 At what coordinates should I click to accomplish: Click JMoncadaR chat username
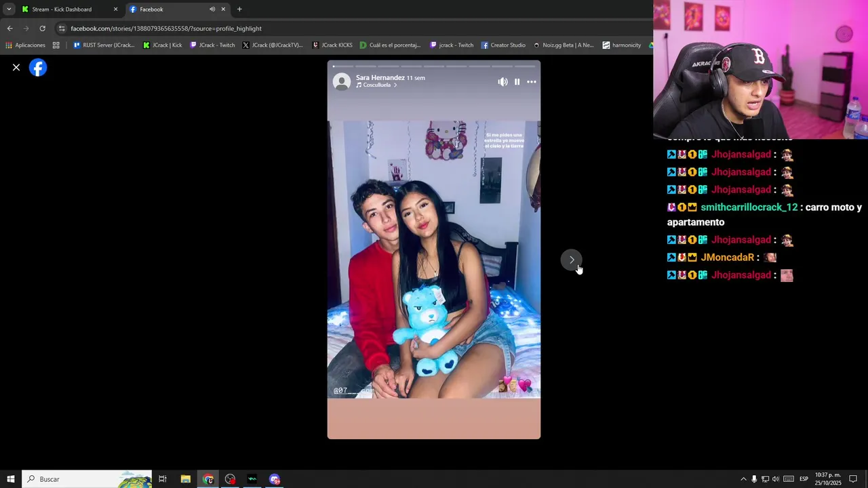pyautogui.click(x=728, y=258)
